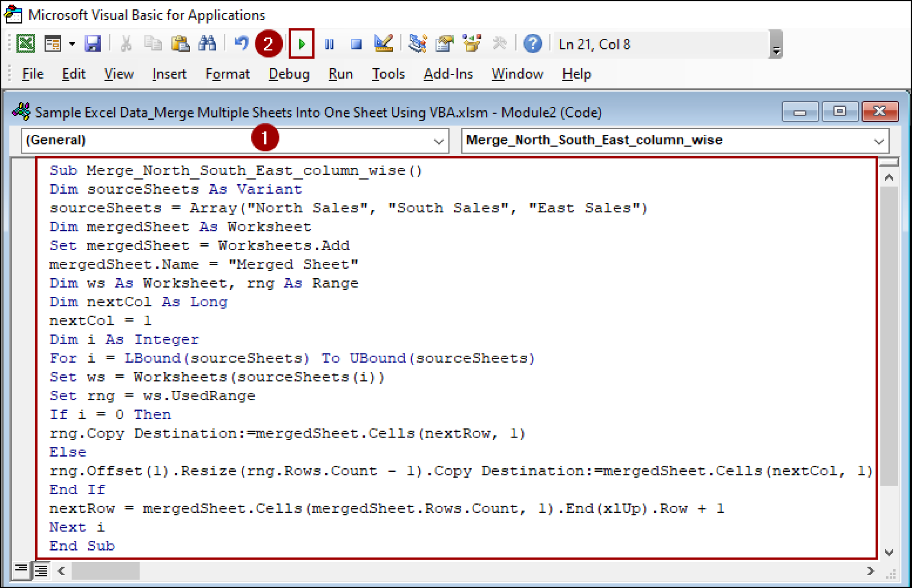The width and height of the screenshot is (912, 588).
Task: Open the Design Mode toggle icon
Action: pyautogui.click(x=384, y=44)
